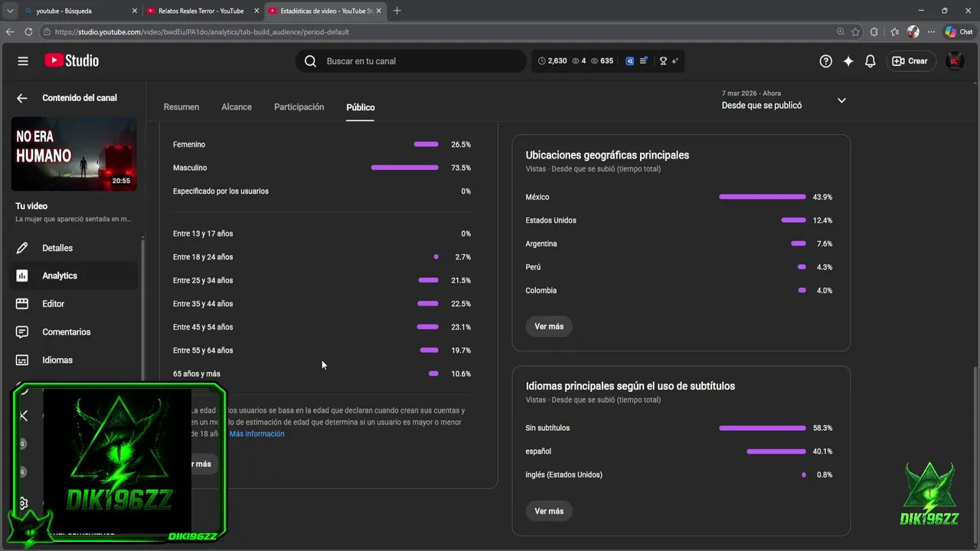Viewport: 980px width, 551px height.
Task: Click the YouTube Studio logo
Action: (x=71, y=61)
